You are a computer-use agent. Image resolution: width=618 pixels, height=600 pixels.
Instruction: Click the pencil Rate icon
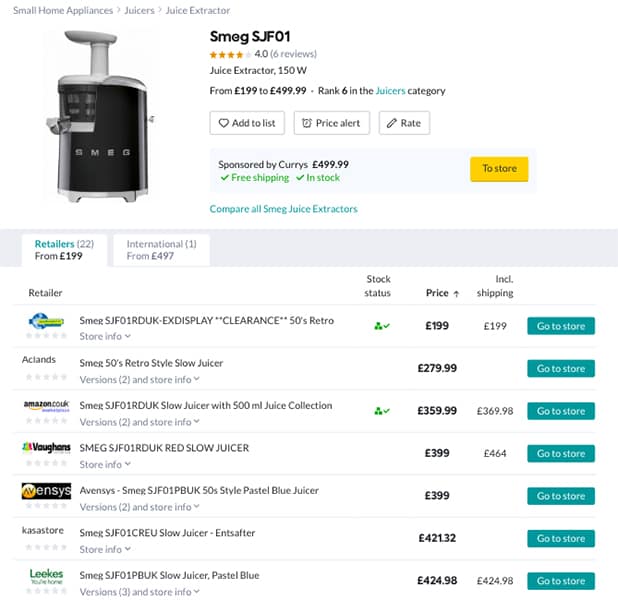point(391,123)
